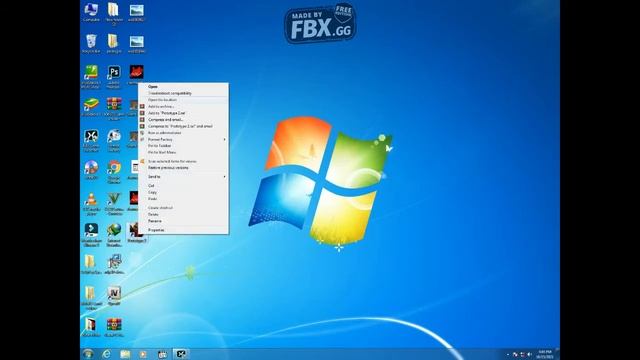This screenshot has width=640, height=360.
Task: Choose Pin to Taskbar
Action: [183, 146]
